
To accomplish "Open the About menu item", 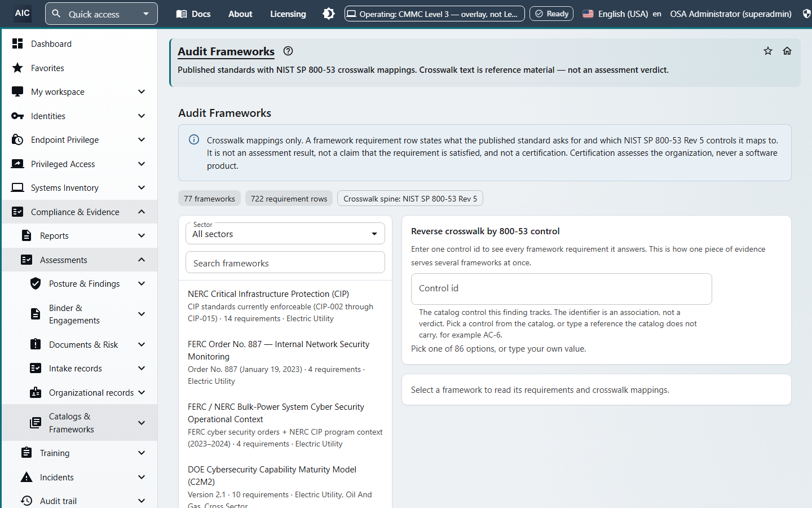I will [x=240, y=14].
